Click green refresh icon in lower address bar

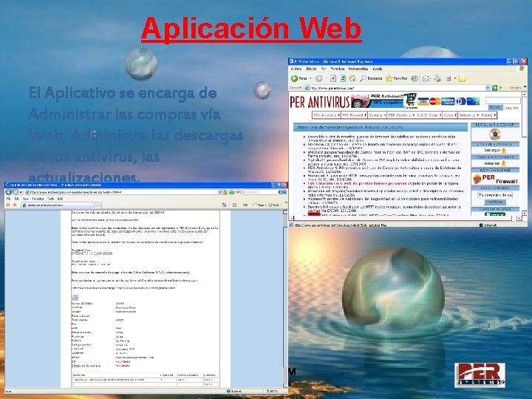(231, 192)
